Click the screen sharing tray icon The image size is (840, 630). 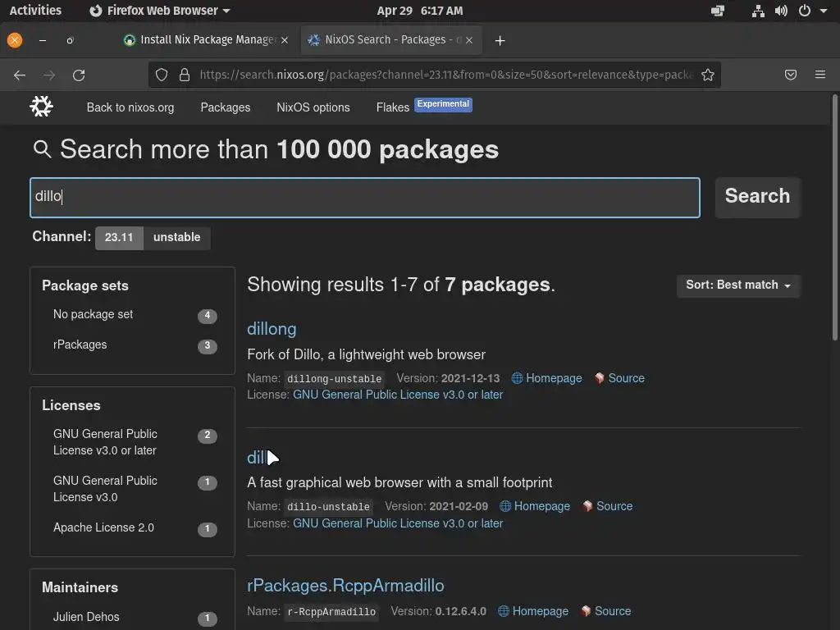[718, 11]
